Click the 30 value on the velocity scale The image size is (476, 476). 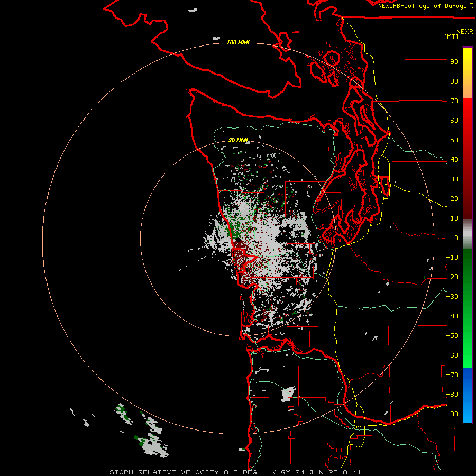[x=454, y=179]
